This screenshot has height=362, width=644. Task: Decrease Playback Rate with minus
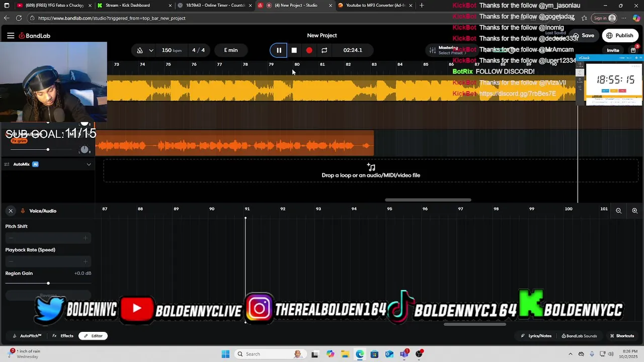(11, 261)
